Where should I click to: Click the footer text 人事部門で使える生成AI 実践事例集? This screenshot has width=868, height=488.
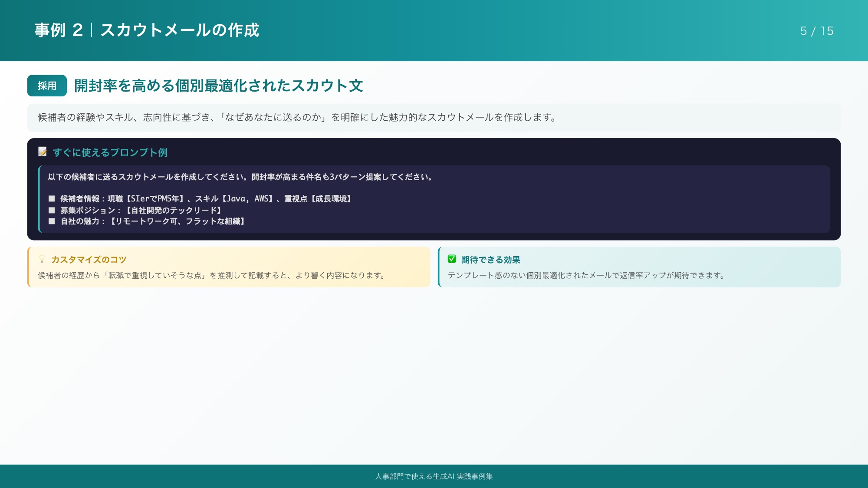pos(434,477)
